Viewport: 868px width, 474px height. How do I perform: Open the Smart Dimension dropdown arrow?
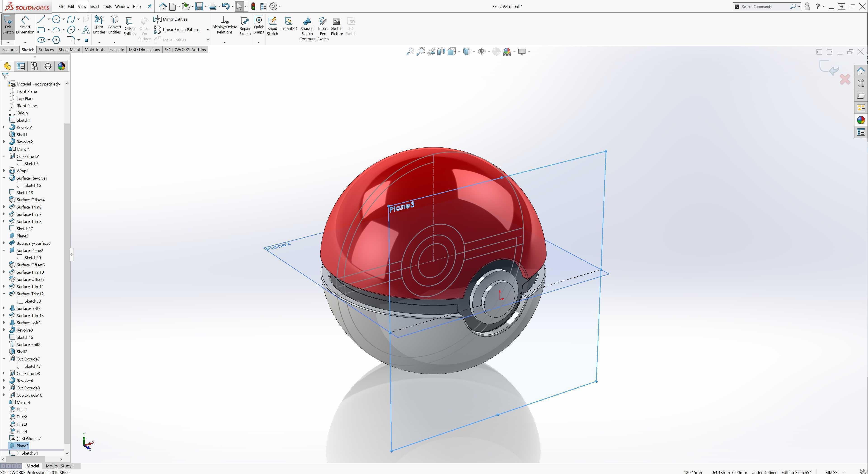pyautogui.click(x=25, y=42)
